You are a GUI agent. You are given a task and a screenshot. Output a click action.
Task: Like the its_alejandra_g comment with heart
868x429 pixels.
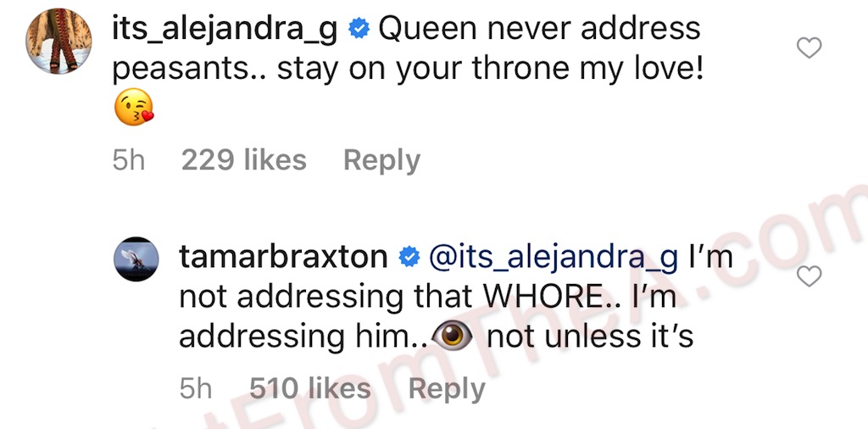point(810,49)
